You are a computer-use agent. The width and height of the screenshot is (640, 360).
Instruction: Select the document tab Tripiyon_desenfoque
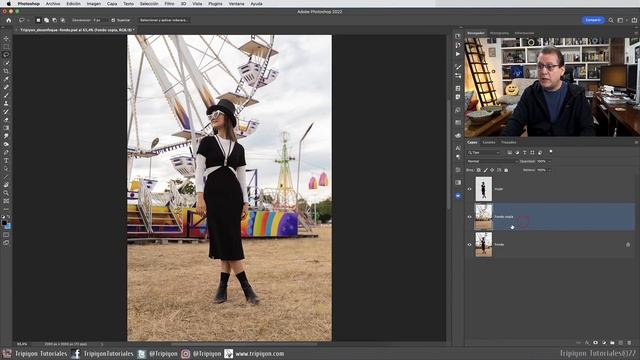[x=77, y=30]
